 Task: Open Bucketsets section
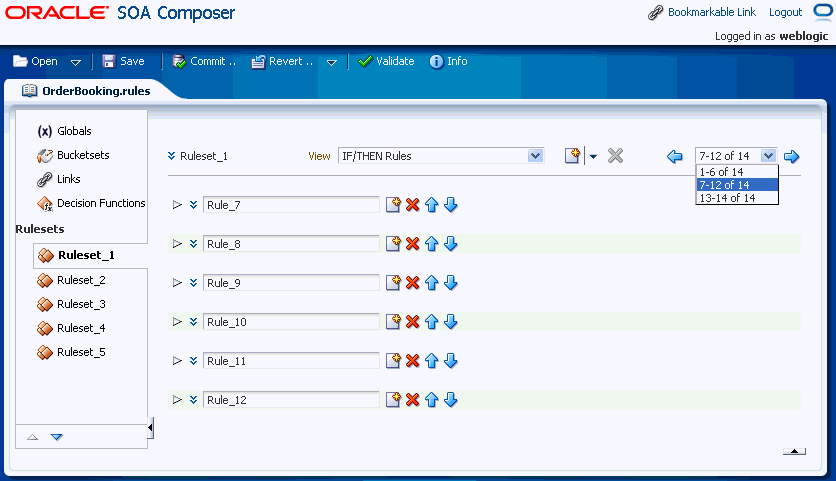tap(73, 155)
